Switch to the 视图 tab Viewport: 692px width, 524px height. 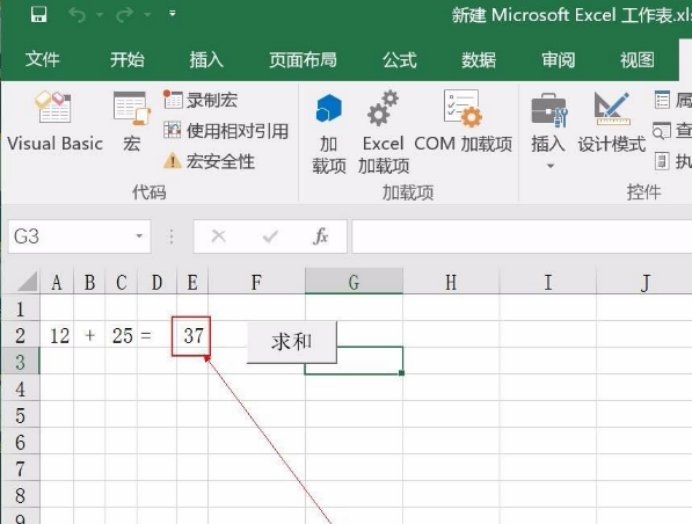(x=637, y=59)
